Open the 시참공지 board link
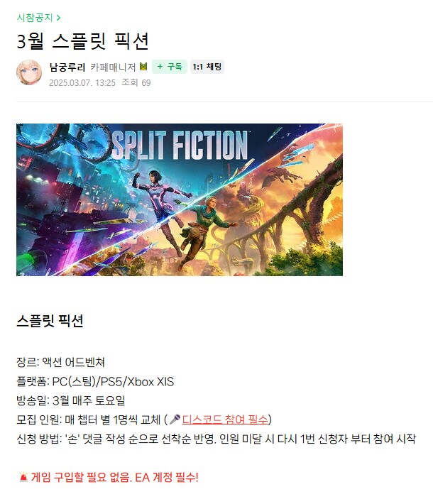Viewport: 433px width, 504px height. click(x=35, y=17)
